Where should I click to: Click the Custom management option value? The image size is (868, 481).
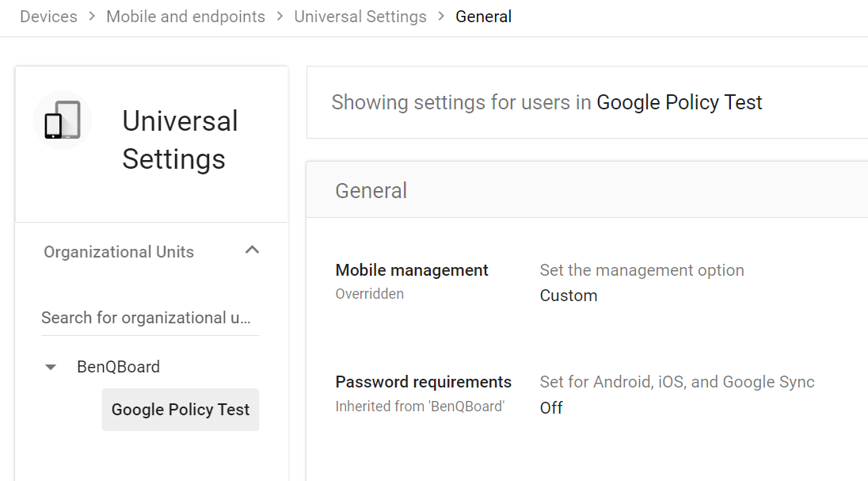click(569, 295)
